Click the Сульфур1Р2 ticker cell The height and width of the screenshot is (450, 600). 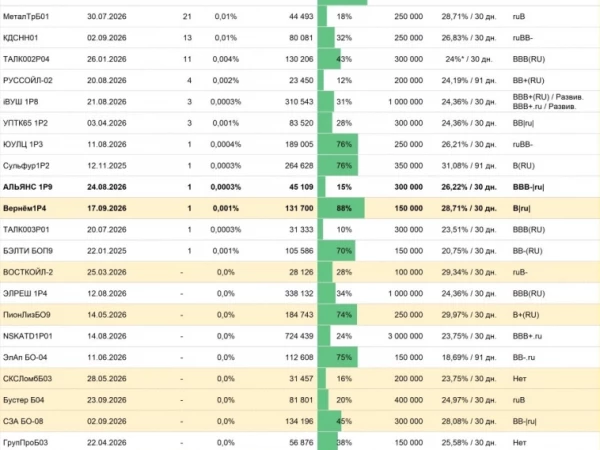pos(26,166)
